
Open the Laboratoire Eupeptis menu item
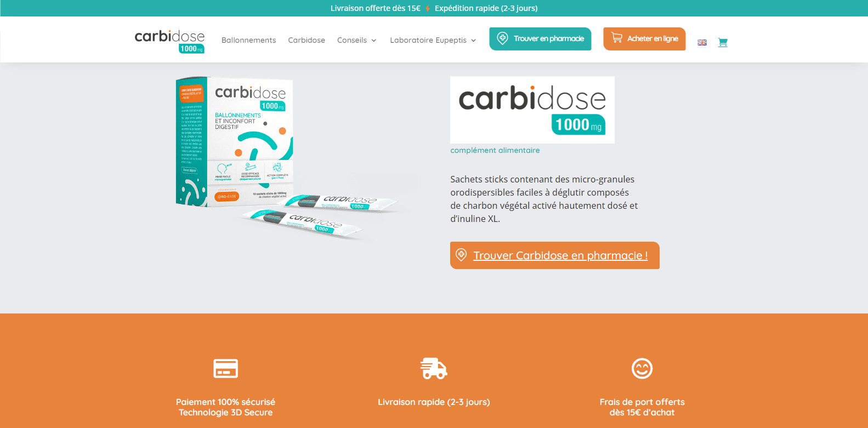tap(428, 40)
